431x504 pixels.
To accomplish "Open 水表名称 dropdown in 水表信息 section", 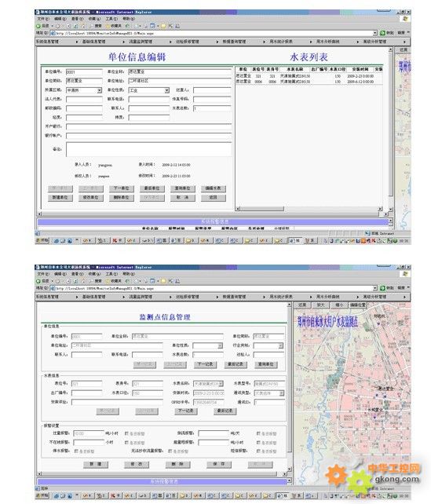I will coord(221,384).
